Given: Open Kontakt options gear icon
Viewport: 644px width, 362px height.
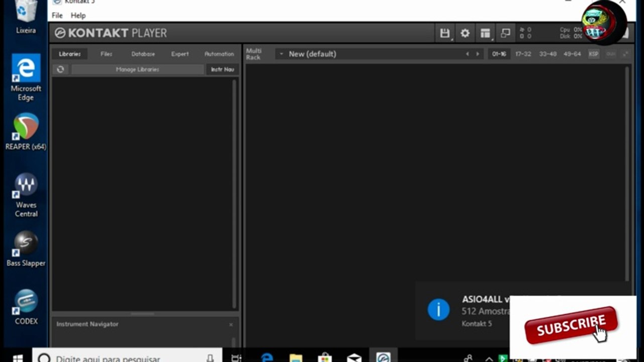Looking at the screenshot, I should coord(465,33).
